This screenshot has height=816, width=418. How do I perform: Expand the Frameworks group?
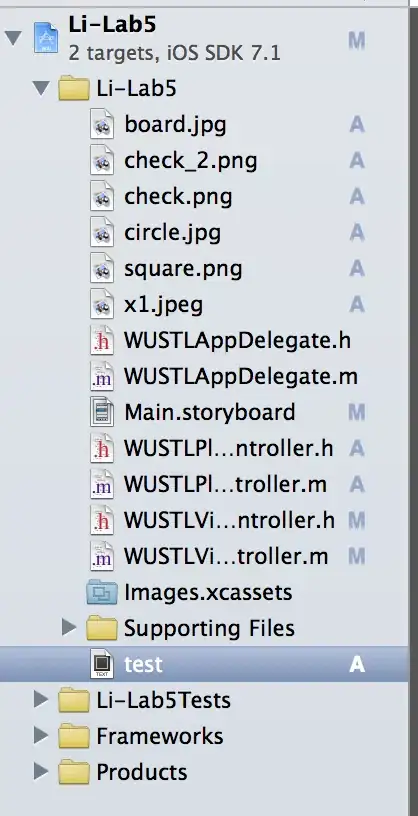[x=41, y=735]
